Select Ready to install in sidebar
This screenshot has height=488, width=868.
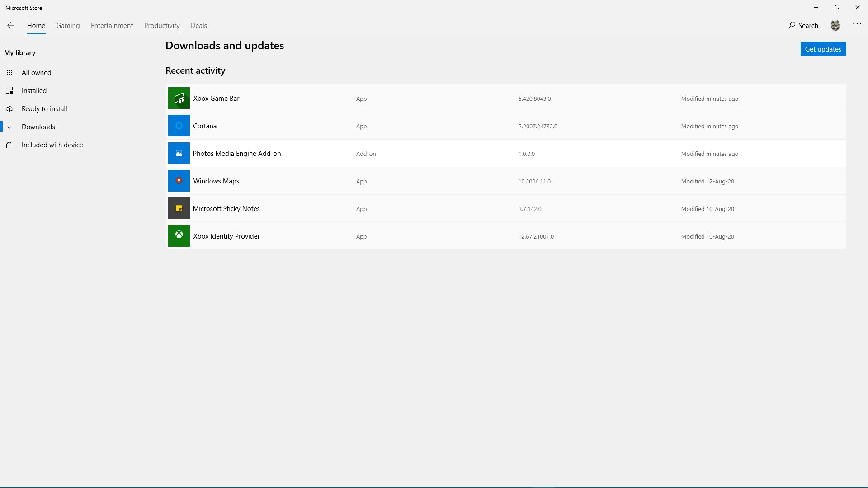[44, 109]
